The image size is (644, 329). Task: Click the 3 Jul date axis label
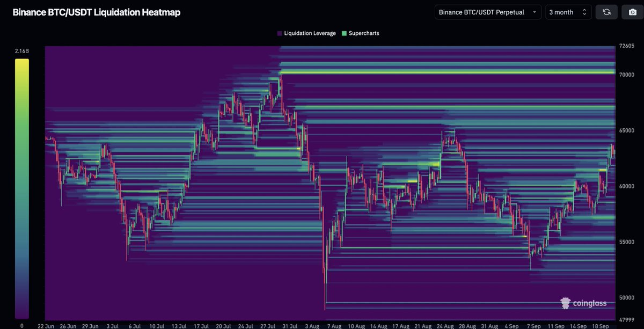[113, 326]
